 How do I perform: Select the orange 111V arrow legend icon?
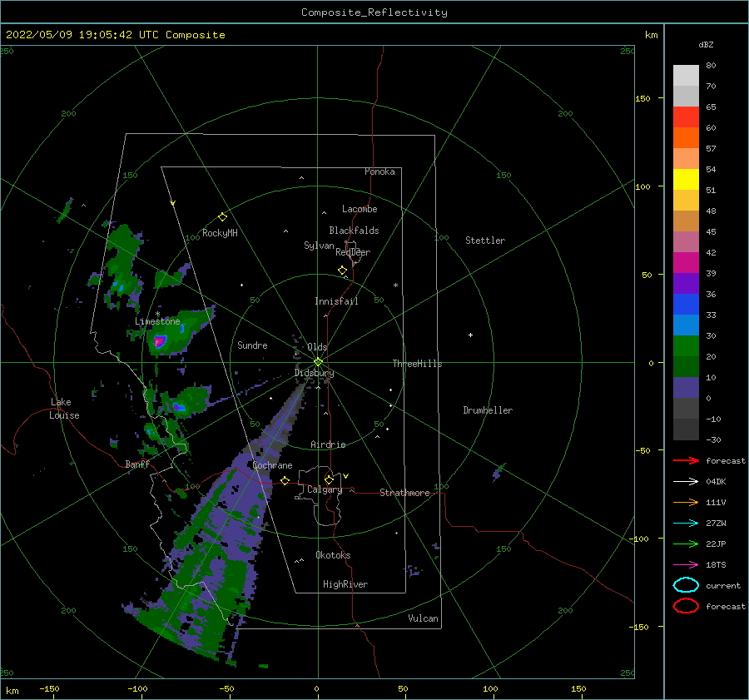click(686, 502)
